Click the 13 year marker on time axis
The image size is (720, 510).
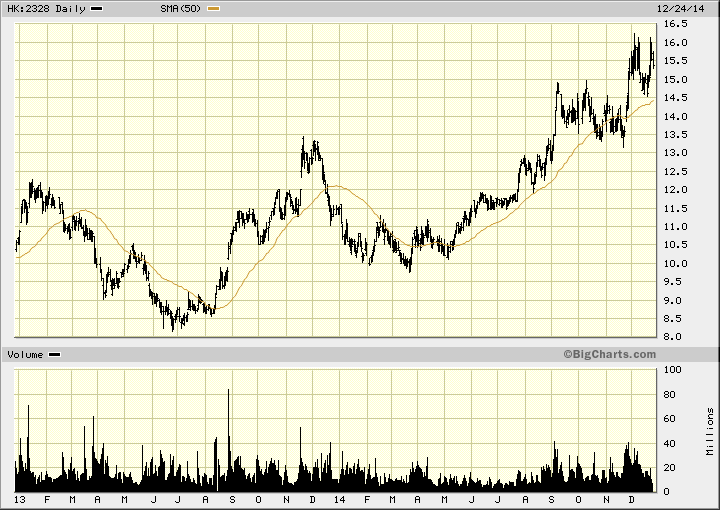[20, 499]
